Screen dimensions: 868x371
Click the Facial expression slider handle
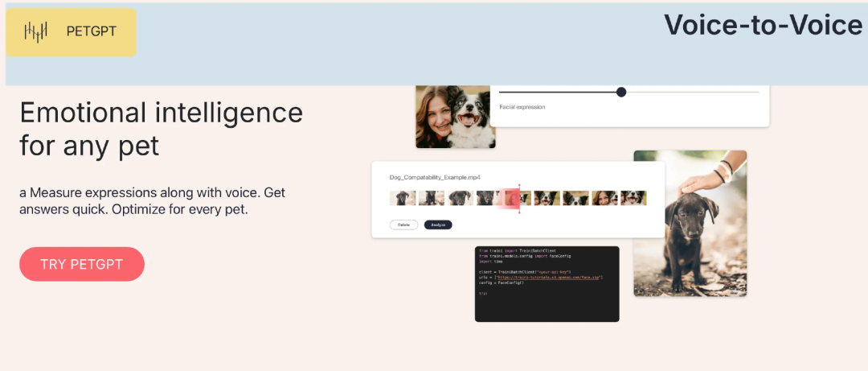pos(621,92)
